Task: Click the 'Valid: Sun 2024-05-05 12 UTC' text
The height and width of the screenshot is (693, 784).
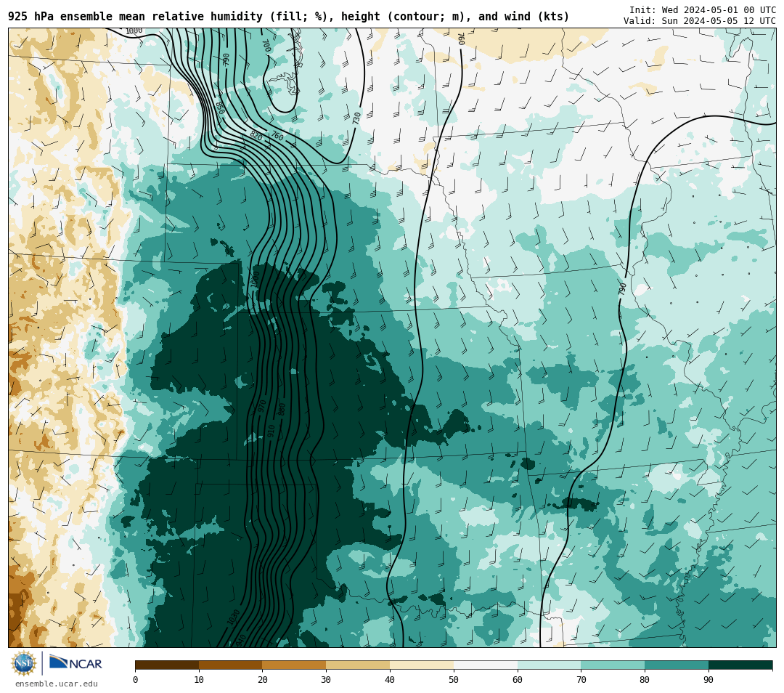Action: (x=700, y=21)
